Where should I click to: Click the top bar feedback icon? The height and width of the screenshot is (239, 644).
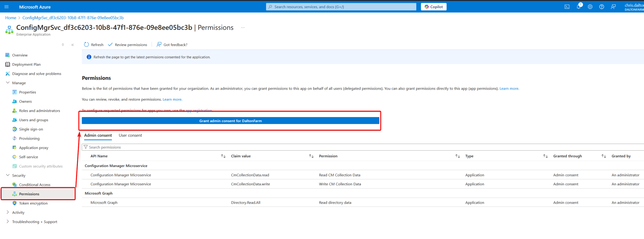coord(613,7)
